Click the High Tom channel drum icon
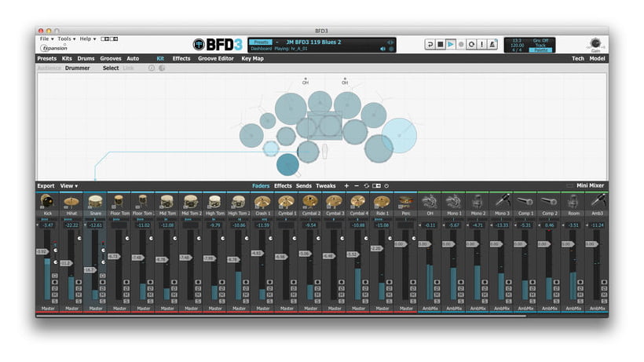 click(215, 202)
